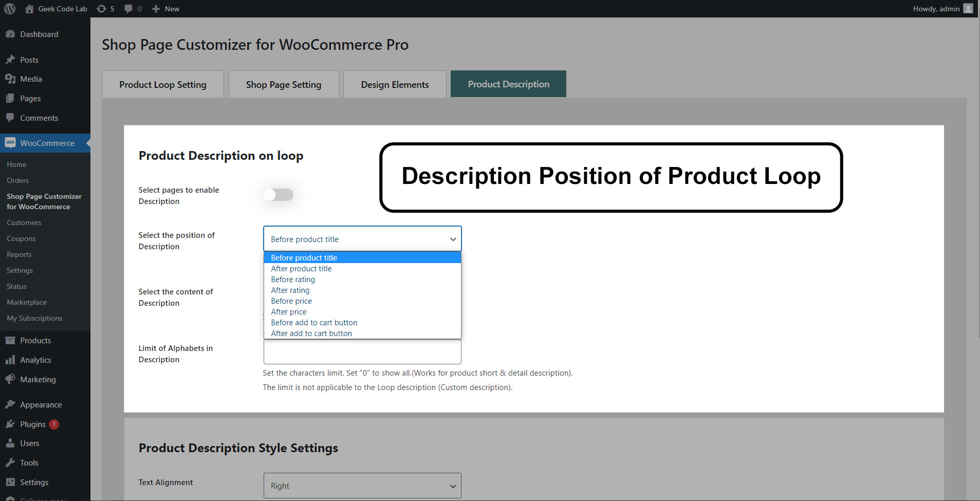The height and width of the screenshot is (501, 980).
Task: Click the Users icon in the sidebar
Action: [x=10, y=443]
